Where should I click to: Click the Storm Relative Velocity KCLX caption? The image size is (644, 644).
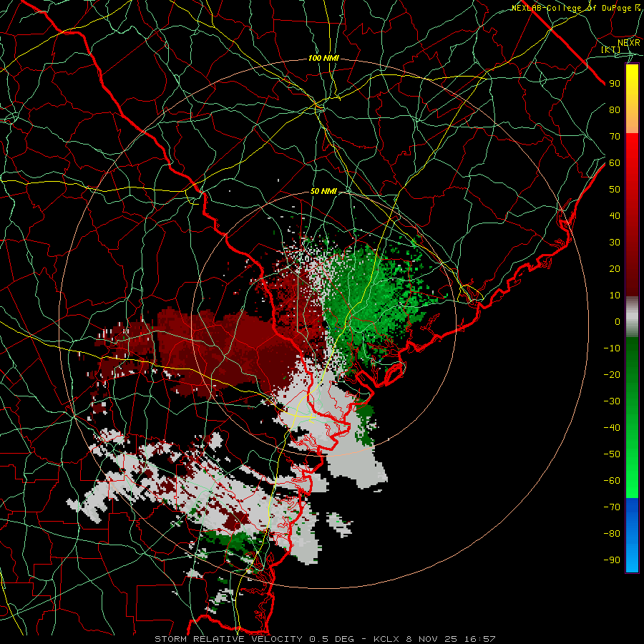tap(325, 639)
